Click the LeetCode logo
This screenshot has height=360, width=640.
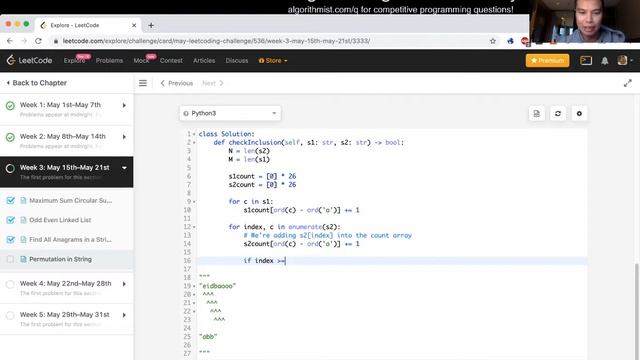(29, 60)
